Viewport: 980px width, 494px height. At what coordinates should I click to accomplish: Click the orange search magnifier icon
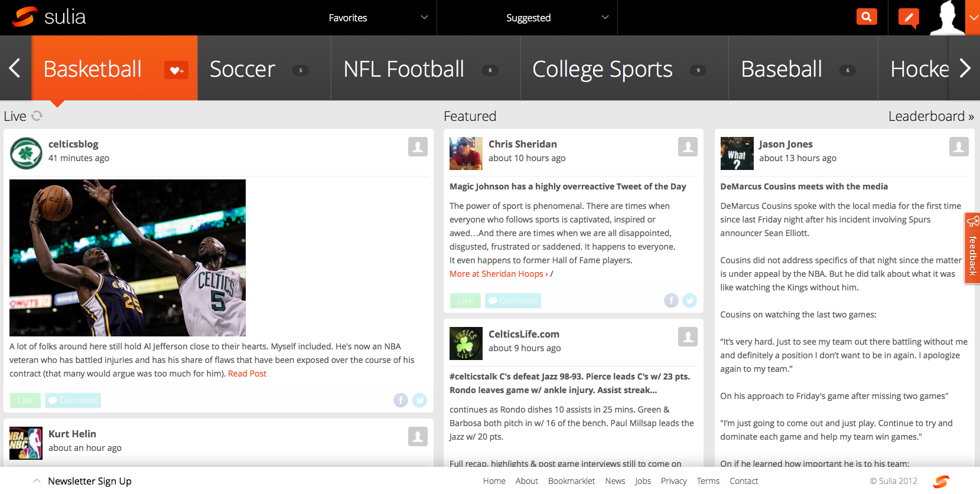click(866, 17)
